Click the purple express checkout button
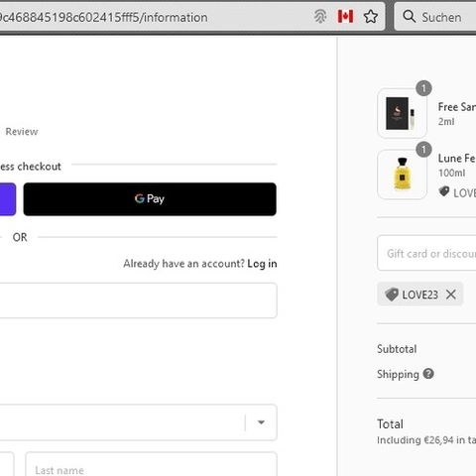The width and height of the screenshot is (476, 476). click(x=8, y=199)
